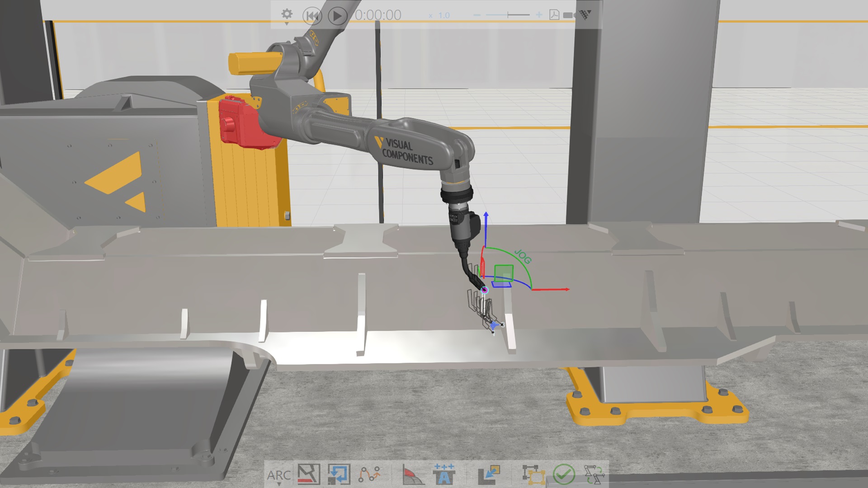This screenshot has height=488, width=868.
Task: Reset simulation with the rewind button
Action: 312,16
